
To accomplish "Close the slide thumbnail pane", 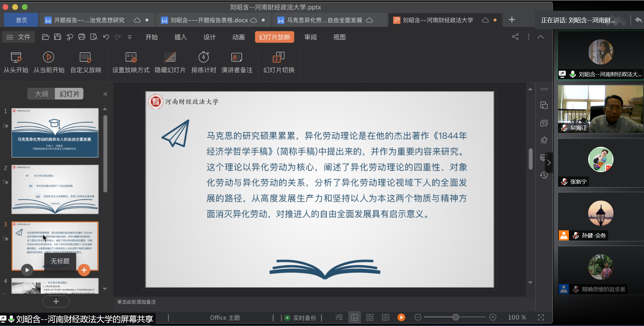I will tap(105, 94).
